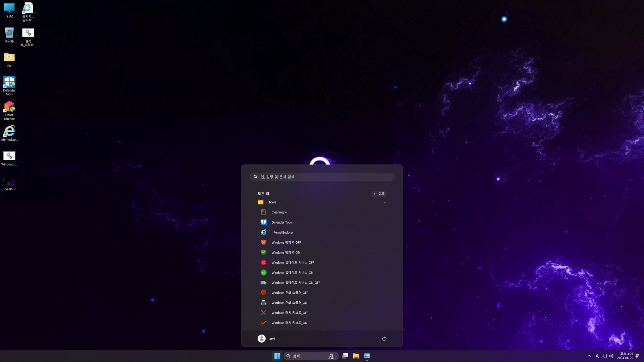This screenshot has width=644, height=362.
Task: Click the Windows Start button
Action: point(277,356)
